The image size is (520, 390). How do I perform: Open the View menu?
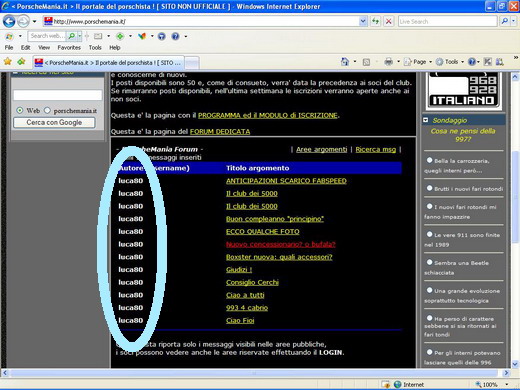tap(44, 48)
